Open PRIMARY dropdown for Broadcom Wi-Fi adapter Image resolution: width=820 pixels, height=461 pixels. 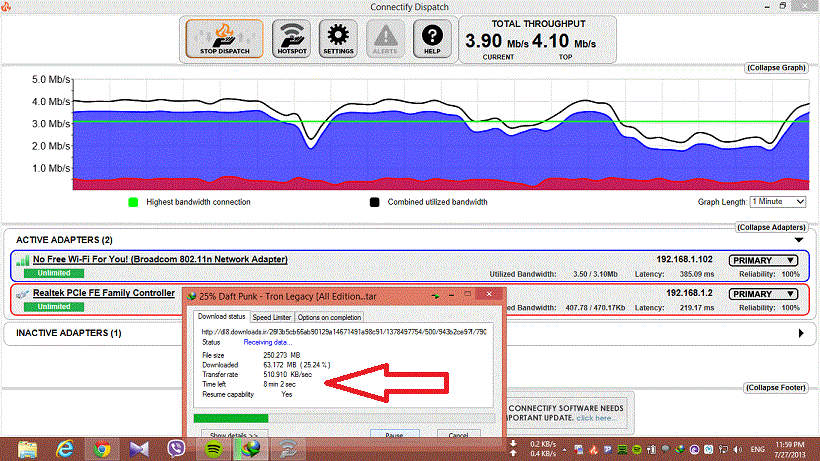click(764, 260)
